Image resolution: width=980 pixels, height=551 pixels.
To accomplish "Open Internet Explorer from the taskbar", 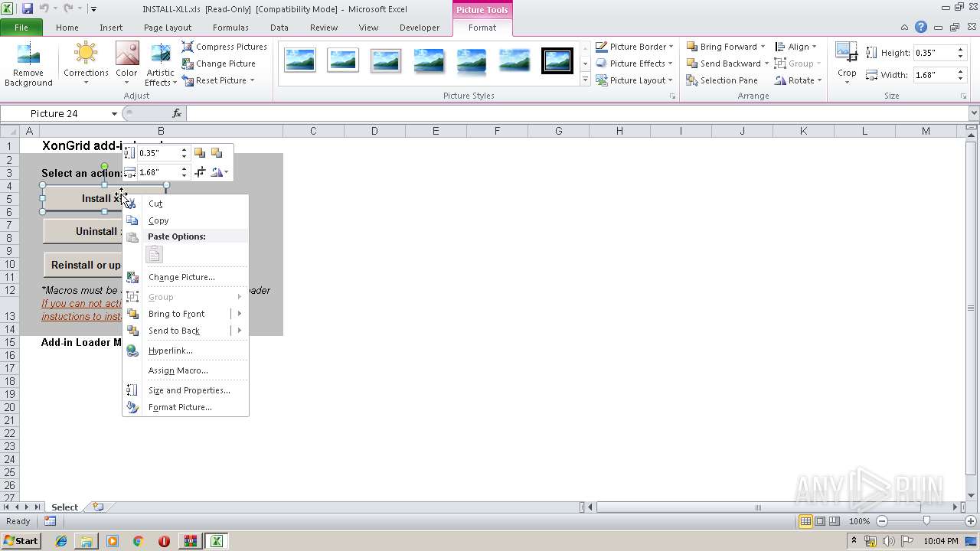I will click(61, 541).
